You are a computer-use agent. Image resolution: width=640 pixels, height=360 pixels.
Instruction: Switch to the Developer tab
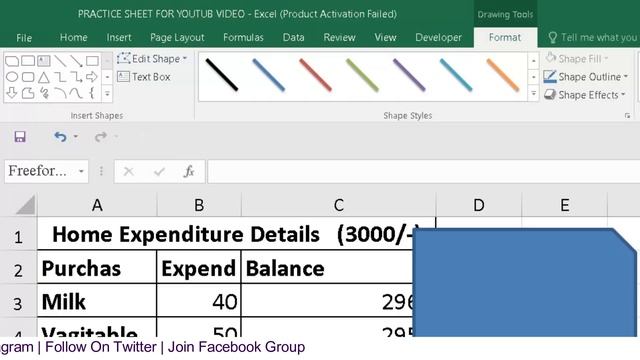pos(438,38)
